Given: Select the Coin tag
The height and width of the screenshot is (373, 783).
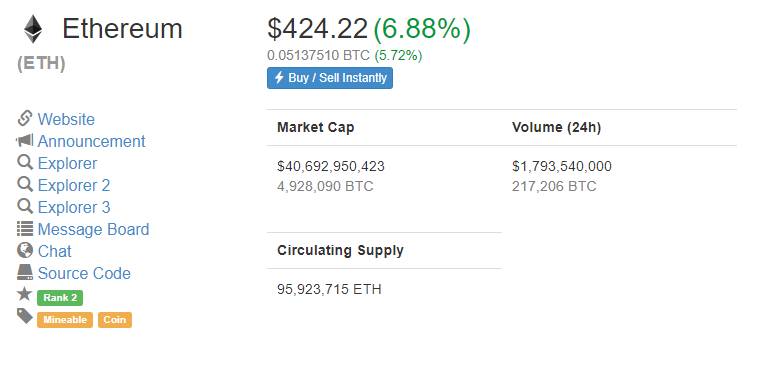Looking at the screenshot, I should 115,320.
